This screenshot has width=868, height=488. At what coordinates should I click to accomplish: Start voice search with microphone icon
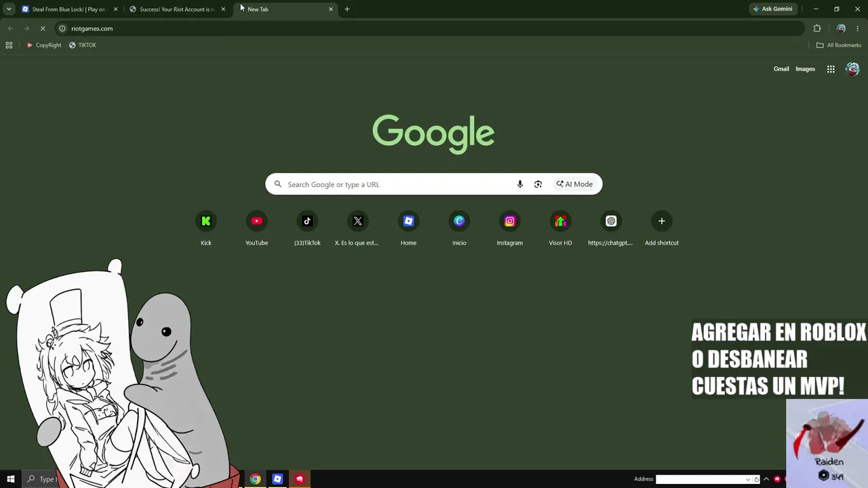pos(520,184)
